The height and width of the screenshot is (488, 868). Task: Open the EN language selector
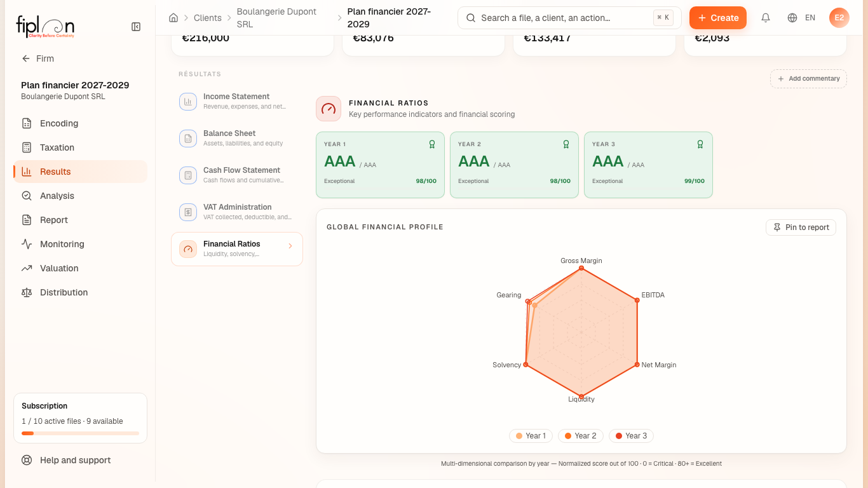coord(801,18)
